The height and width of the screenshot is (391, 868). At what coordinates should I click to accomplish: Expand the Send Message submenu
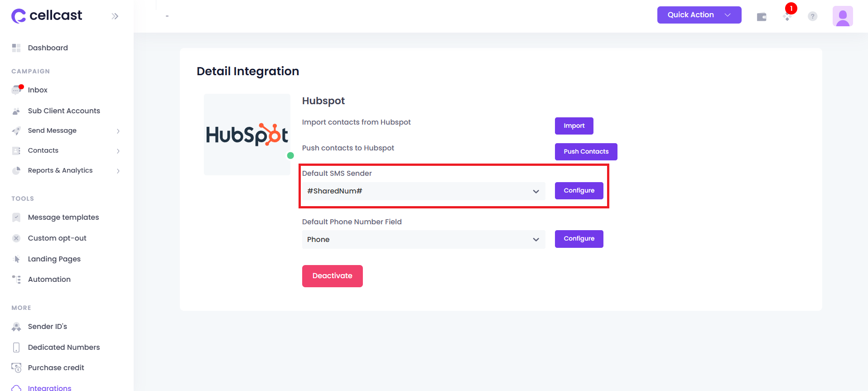(67, 130)
